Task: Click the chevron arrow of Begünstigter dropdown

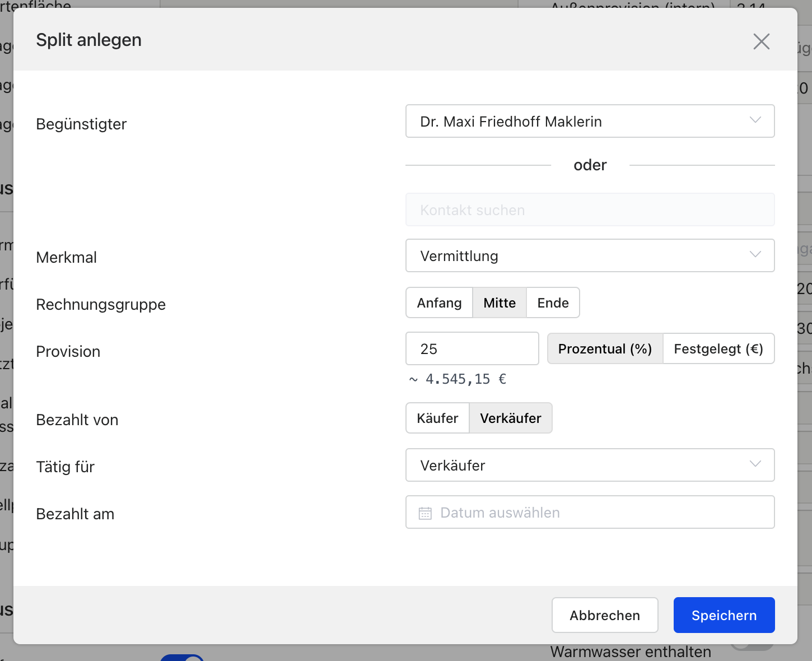Action: click(755, 120)
